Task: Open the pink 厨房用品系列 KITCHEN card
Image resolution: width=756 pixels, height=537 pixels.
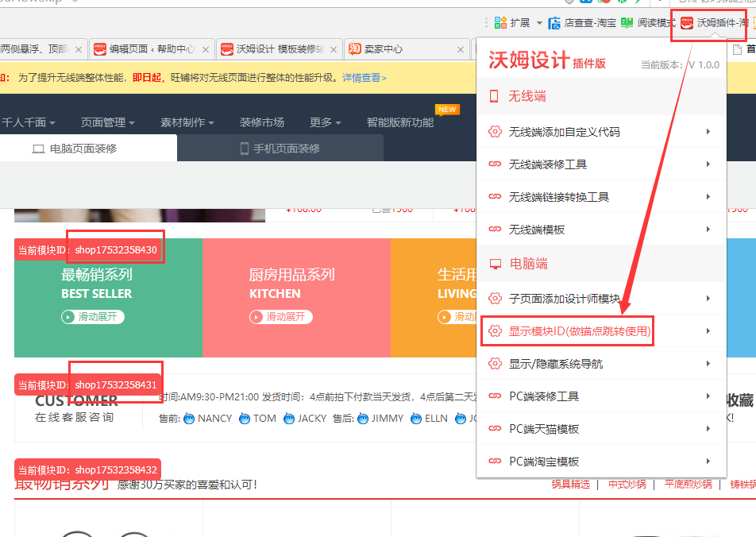Action: [296, 298]
